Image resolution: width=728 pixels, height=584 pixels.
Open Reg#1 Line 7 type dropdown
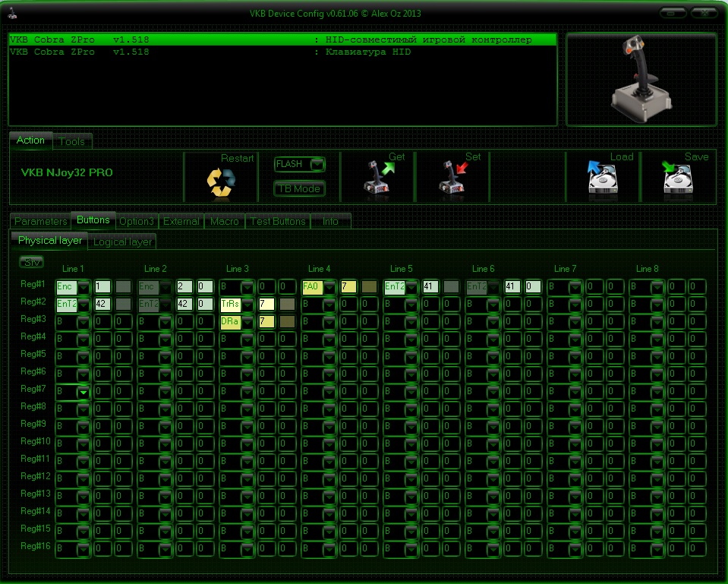(575, 287)
